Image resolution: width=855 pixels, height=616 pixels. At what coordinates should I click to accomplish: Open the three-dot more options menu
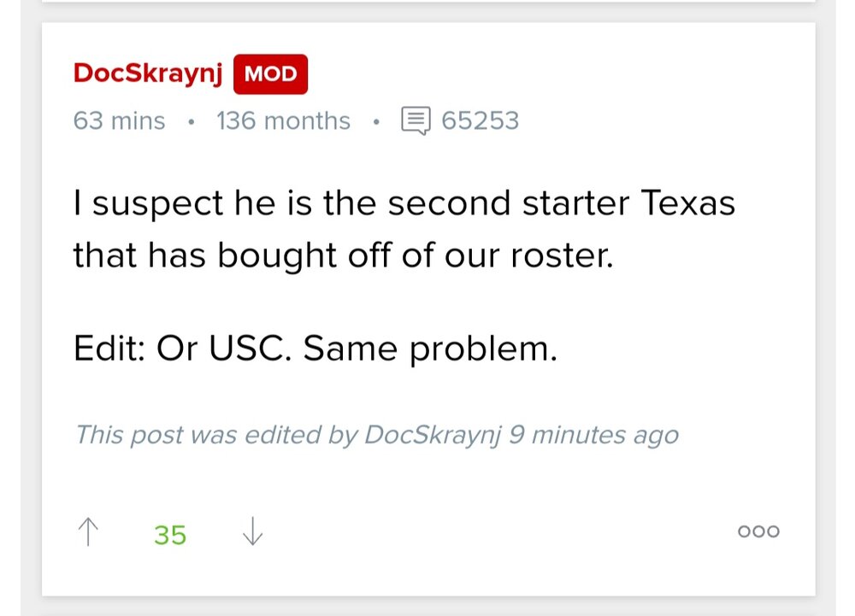(x=758, y=531)
